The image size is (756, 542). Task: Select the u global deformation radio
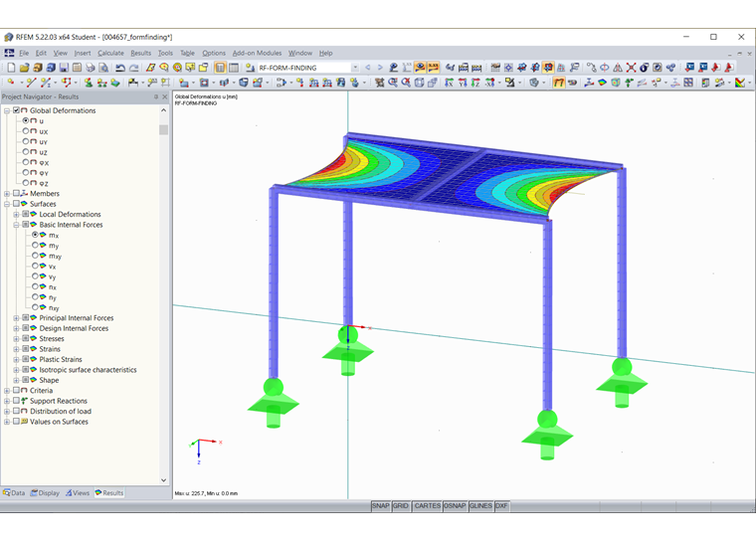[26, 120]
